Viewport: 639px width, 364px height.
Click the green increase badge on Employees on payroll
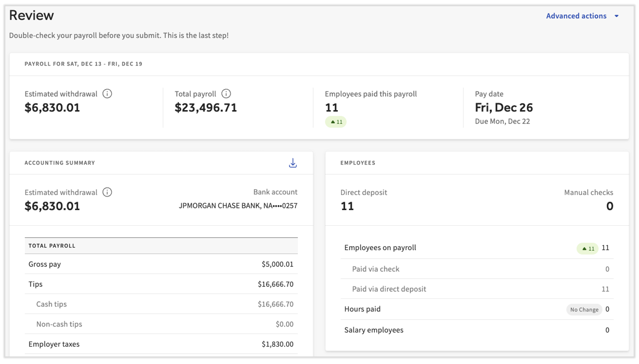[x=587, y=248]
